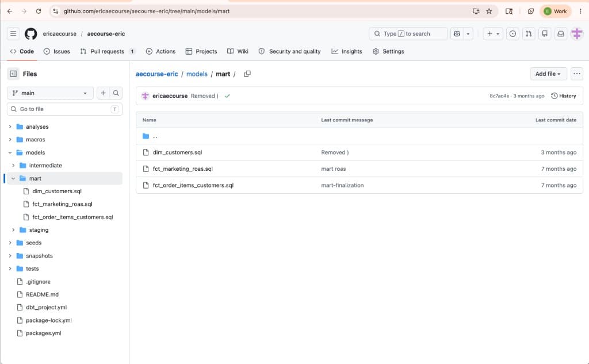Switch to the Code tab
Screen dimensions: 589x364
(x=22, y=51)
